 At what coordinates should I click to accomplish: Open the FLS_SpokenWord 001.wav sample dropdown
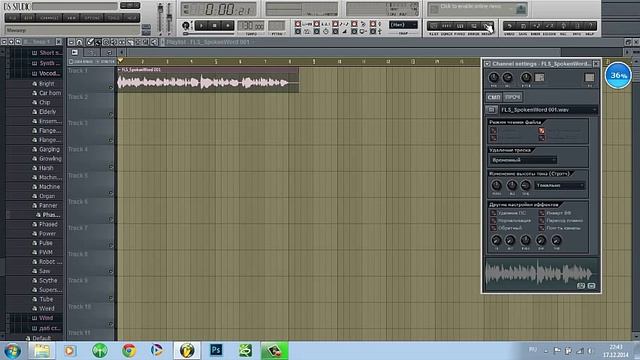click(x=548, y=110)
